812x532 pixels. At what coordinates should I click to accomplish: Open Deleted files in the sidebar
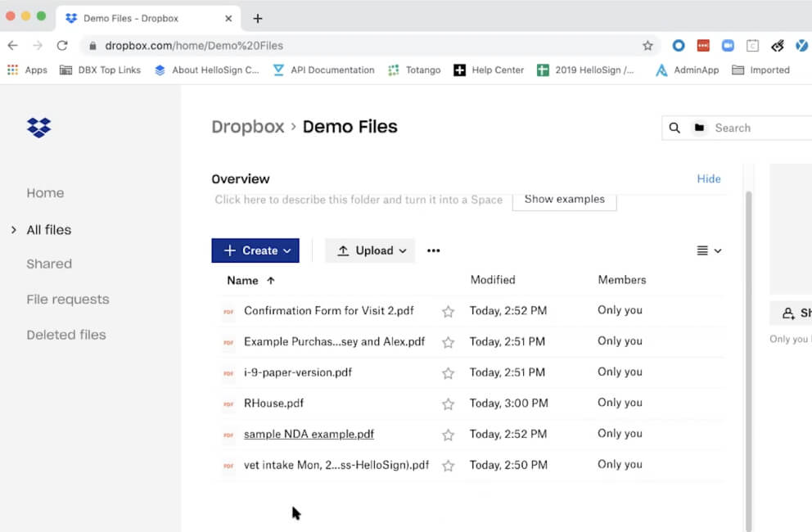(x=66, y=335)
